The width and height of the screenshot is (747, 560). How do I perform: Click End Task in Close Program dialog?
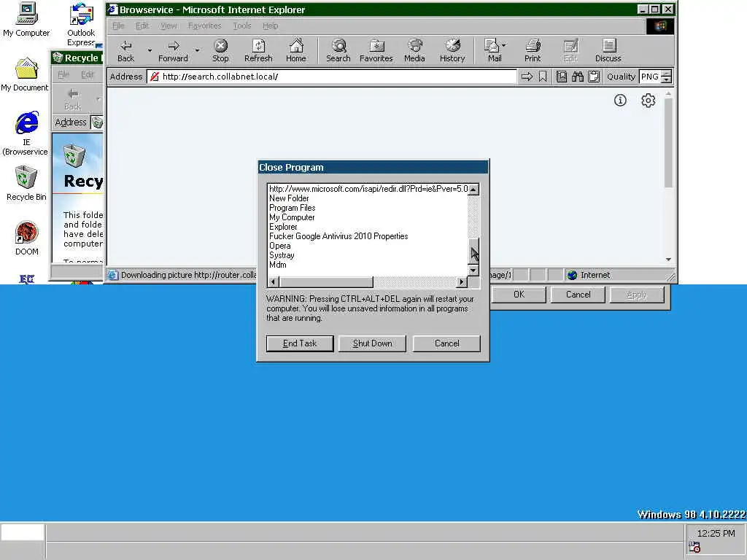tap(300, 343)
